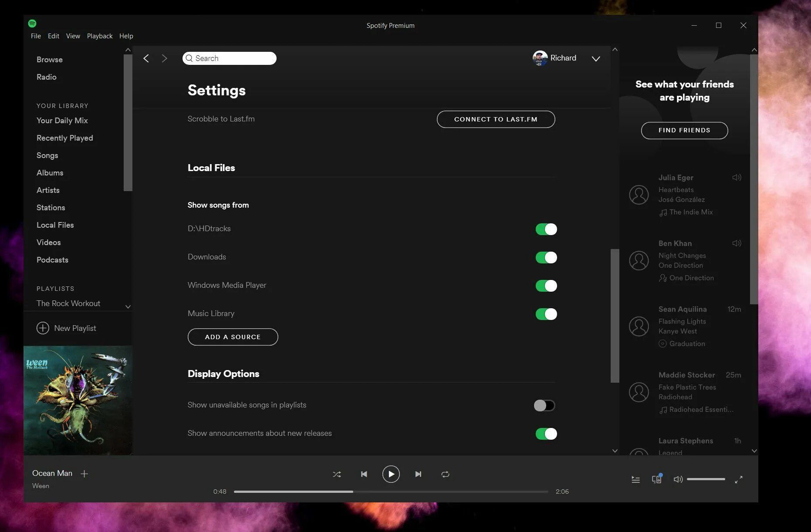811x532 pixels.
Task: Click the Ocean Man song title
Action: 52,473
